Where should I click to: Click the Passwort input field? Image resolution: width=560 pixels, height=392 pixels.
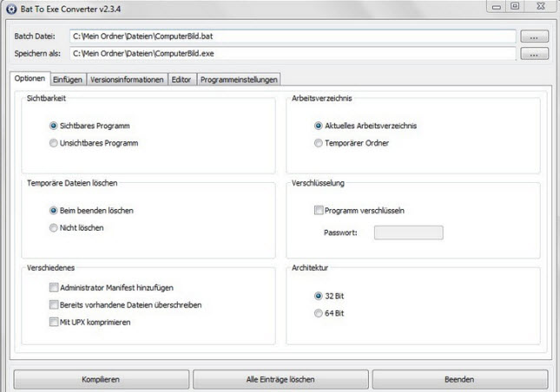(409, 232)
